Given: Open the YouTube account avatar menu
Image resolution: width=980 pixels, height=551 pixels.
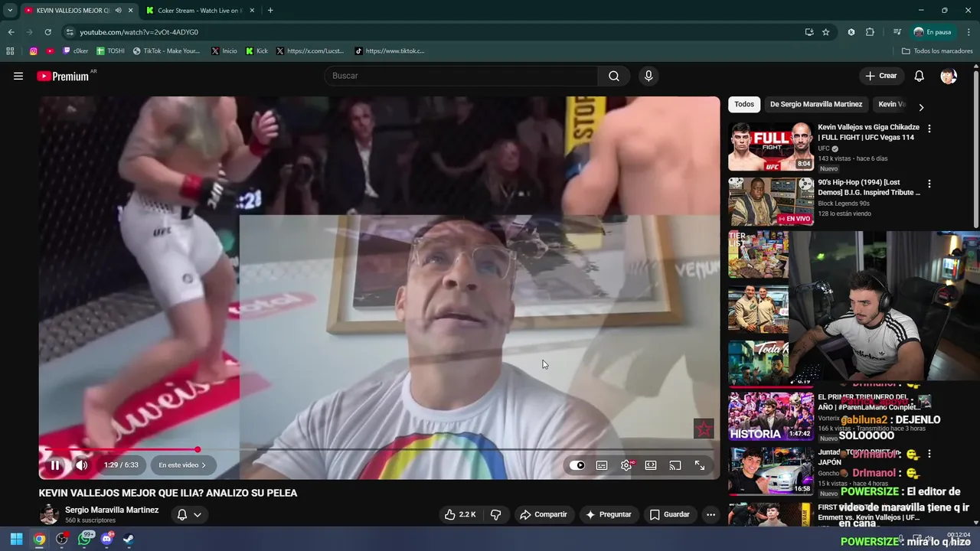Looking at the screenshot, I should (949, 76).
